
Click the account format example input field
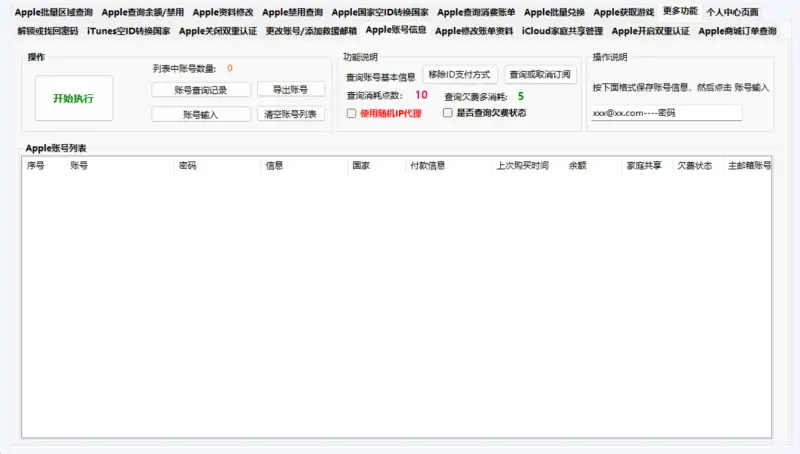point(665,113)
